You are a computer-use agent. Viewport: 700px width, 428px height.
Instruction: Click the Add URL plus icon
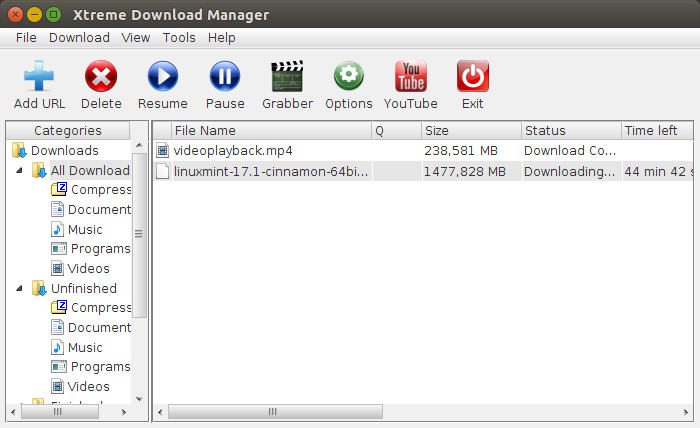39,76
